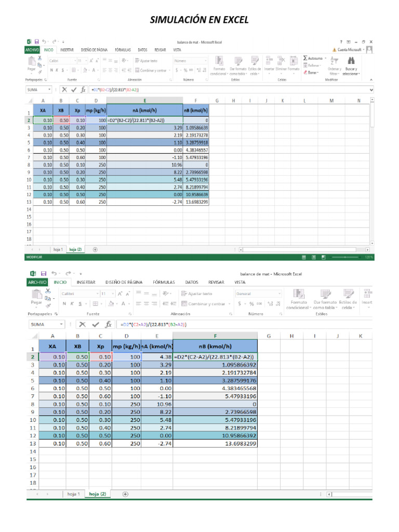
Task: Toggle Ajustar texto in lower window
Action: tap(197, 294)
